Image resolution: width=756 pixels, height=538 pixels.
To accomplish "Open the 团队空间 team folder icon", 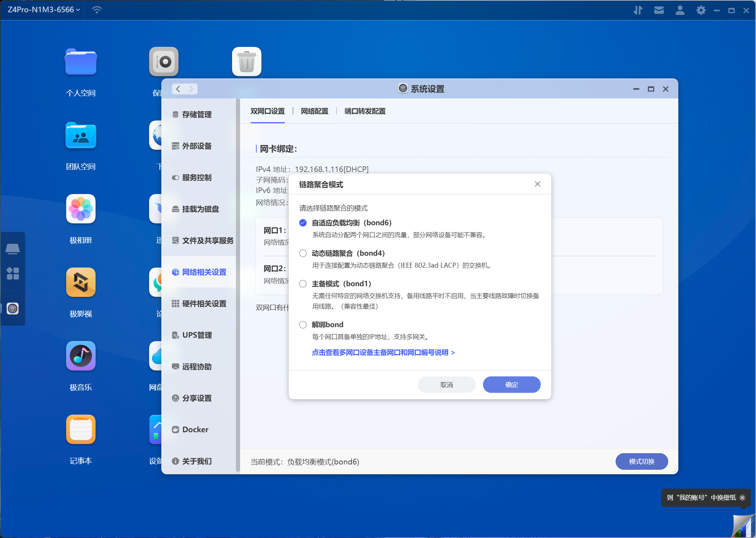I will [x=81, y=136].
